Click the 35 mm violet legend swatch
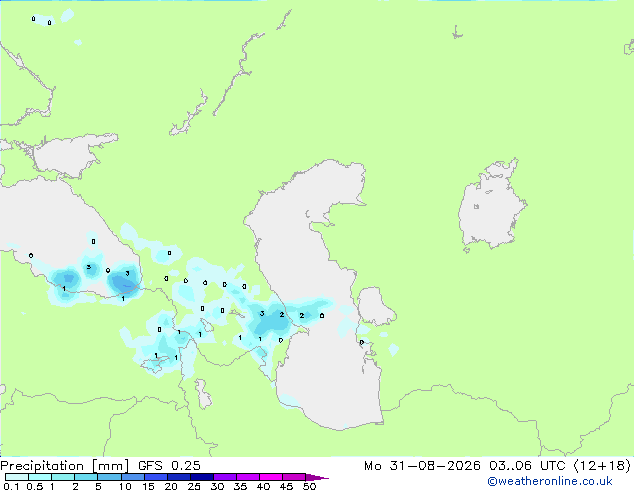 [248, 477]
